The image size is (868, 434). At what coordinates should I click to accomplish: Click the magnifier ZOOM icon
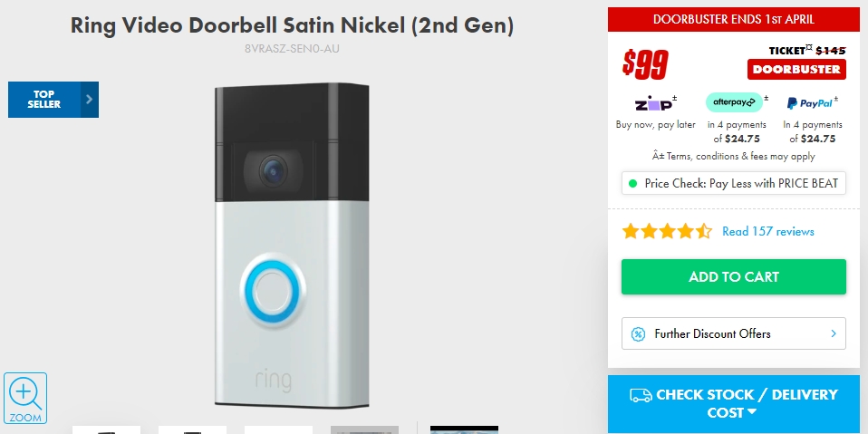tap(24, 398)
